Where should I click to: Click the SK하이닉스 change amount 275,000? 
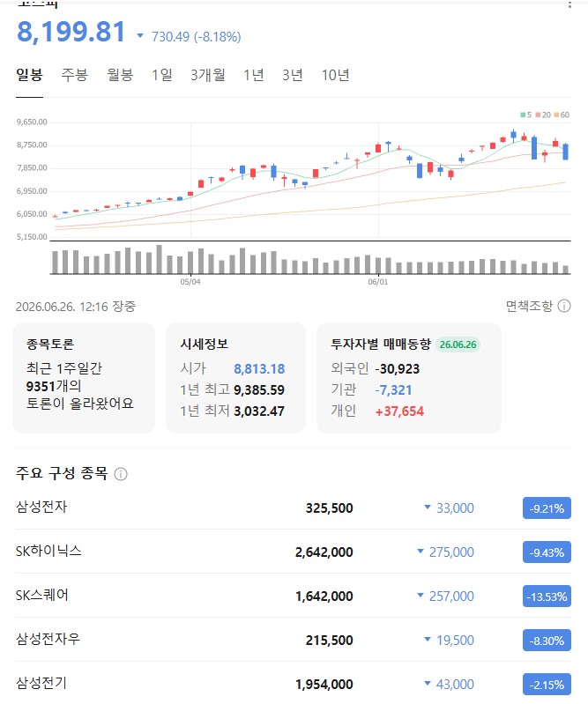[x=451, y=552]
